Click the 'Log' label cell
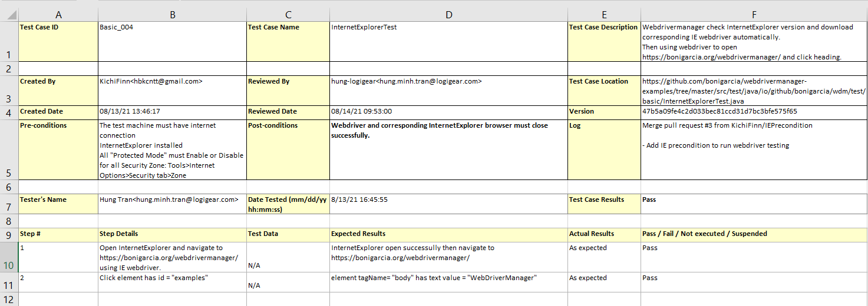This screenshot has width=868, height=306. coord(604,150)
